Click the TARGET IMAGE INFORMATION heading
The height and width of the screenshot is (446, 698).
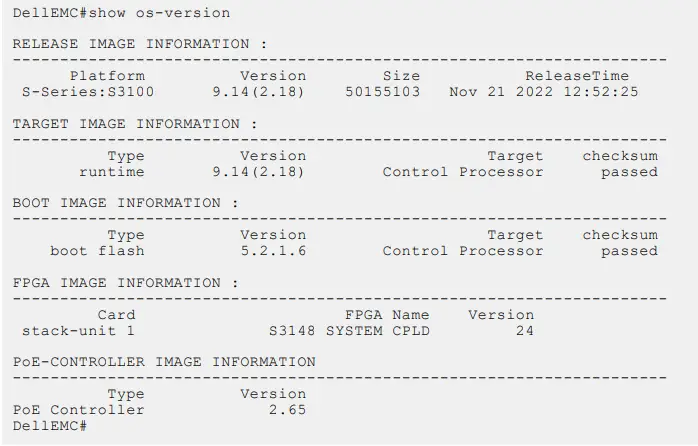click(x=135, y=124)
